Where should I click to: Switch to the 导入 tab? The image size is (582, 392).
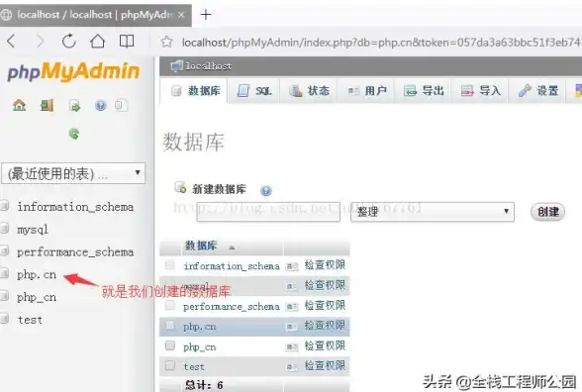[481, 91]
